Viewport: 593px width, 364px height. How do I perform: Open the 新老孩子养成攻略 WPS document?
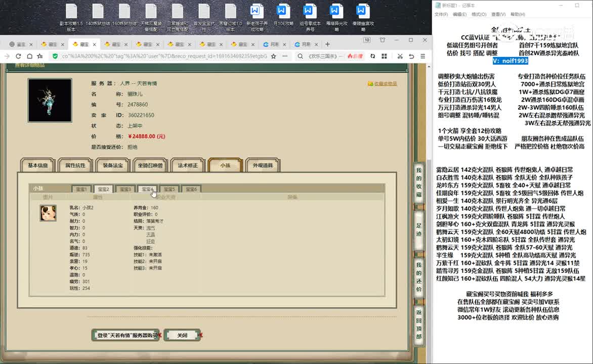[257, 17]
